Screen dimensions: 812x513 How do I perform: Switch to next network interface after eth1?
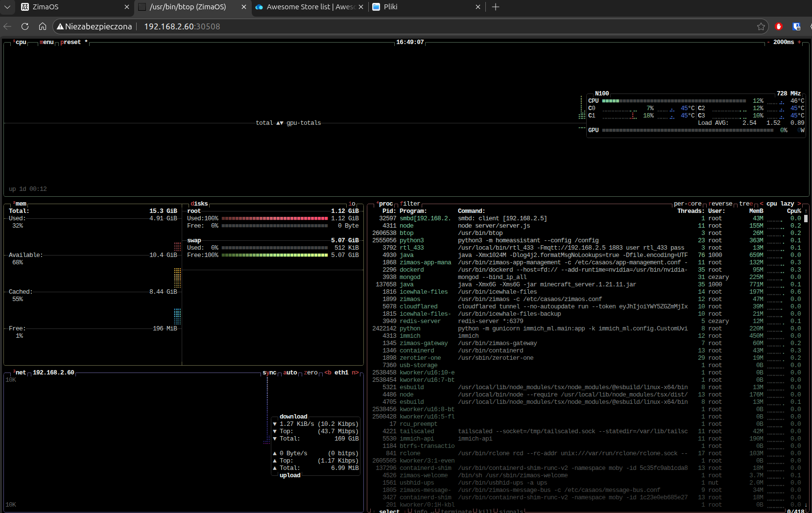click(x=355, y=373)
